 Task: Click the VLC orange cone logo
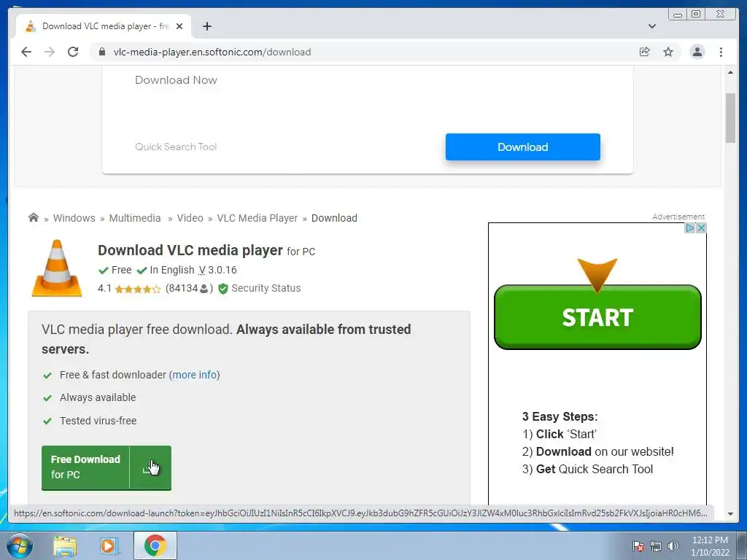pyautogui.click(x=57, y=268)
